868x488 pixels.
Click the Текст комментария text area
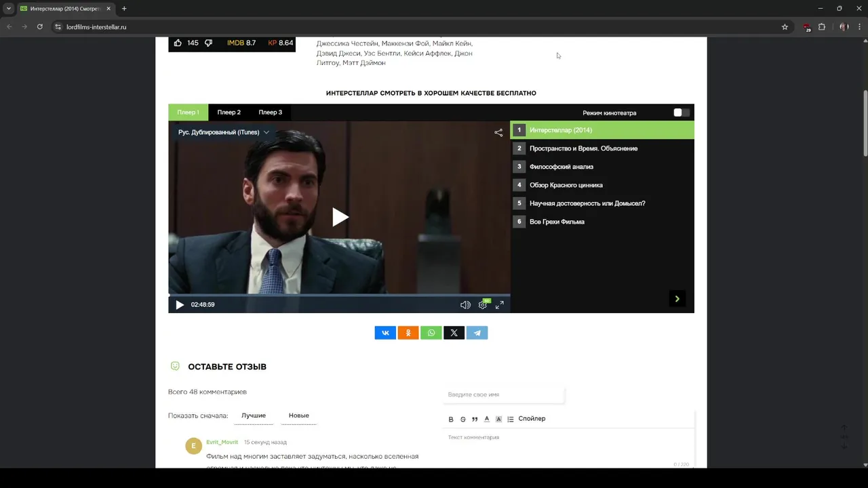click(568, 447)
